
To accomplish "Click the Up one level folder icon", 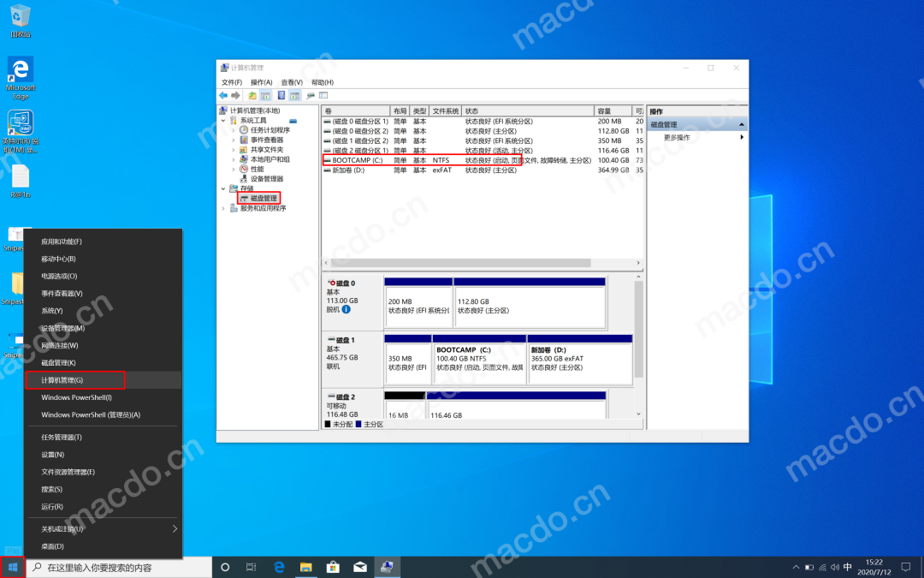I will click(x=252, y=95).
